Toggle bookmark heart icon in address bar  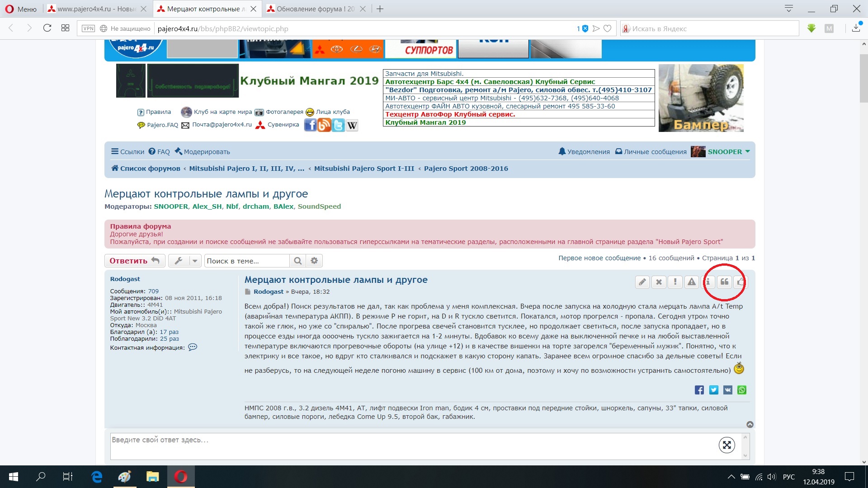pos(608,28)
